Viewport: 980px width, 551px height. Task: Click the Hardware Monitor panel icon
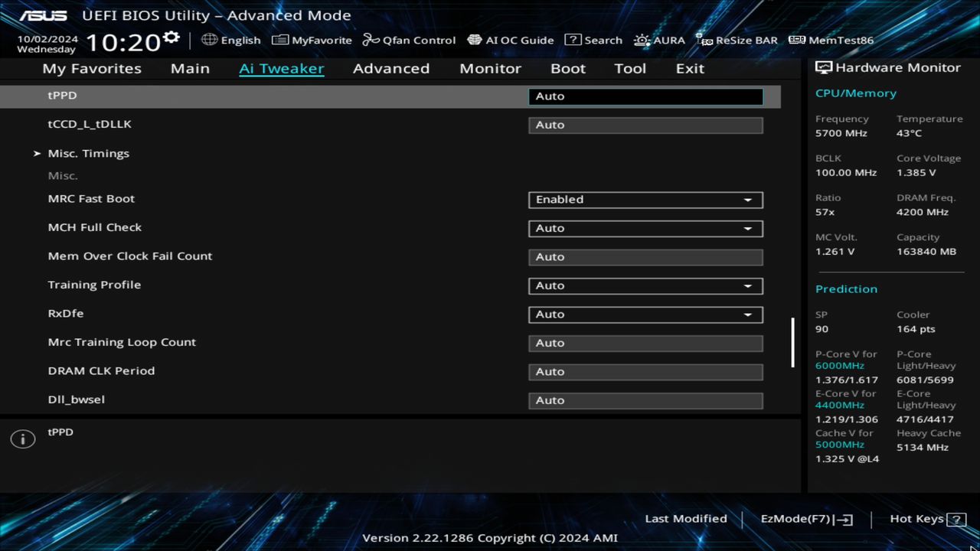click(x=823, y=67)
